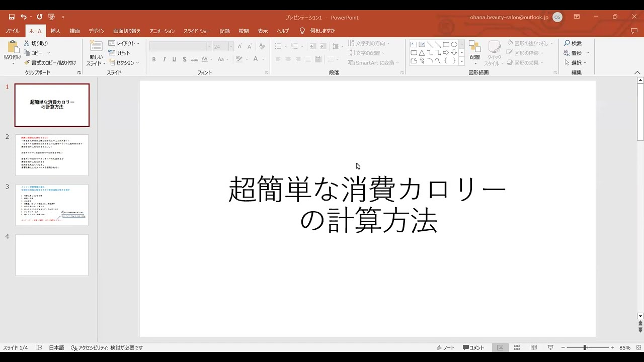644x362 pixels.
Task: Toggle ノート notes pane in status bar
Action: [x=446, y=347]
